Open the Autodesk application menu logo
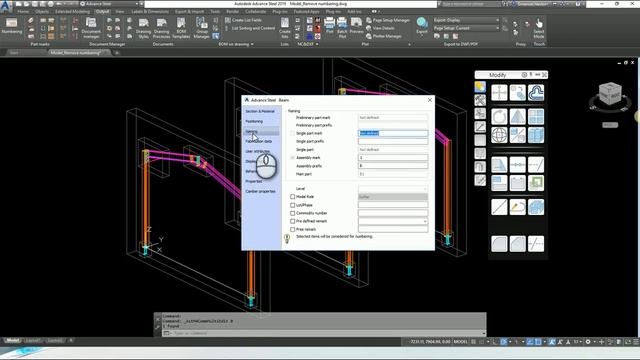640x360 pixels. click(6, 7)
